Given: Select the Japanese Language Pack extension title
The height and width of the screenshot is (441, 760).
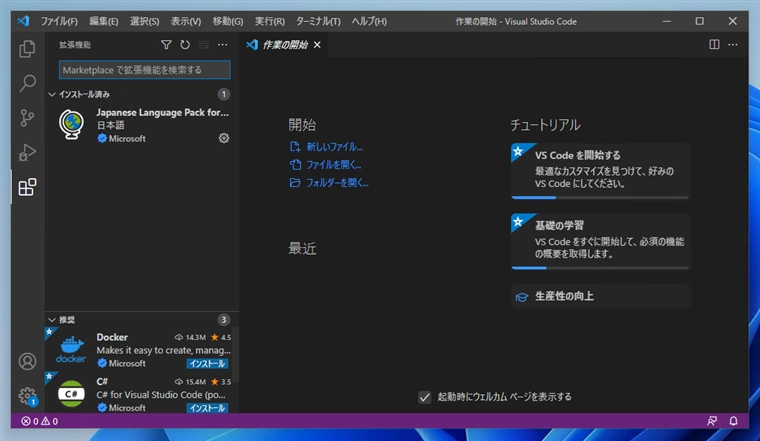Looking at the screenshot, I should click(x=162, y=112).
